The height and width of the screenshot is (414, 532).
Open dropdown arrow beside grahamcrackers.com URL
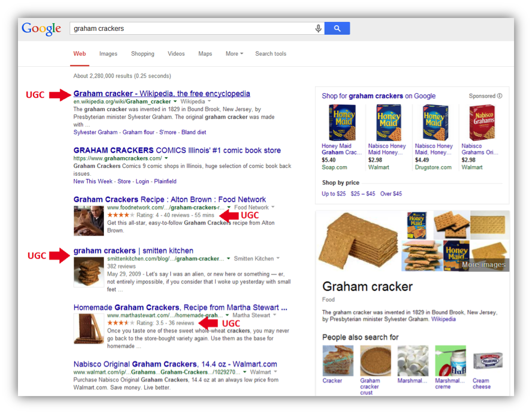(x=166, y=158)
